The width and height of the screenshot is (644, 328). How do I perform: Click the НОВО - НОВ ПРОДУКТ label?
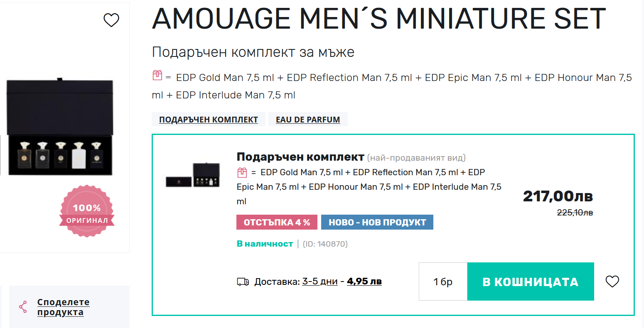[377, 222]
